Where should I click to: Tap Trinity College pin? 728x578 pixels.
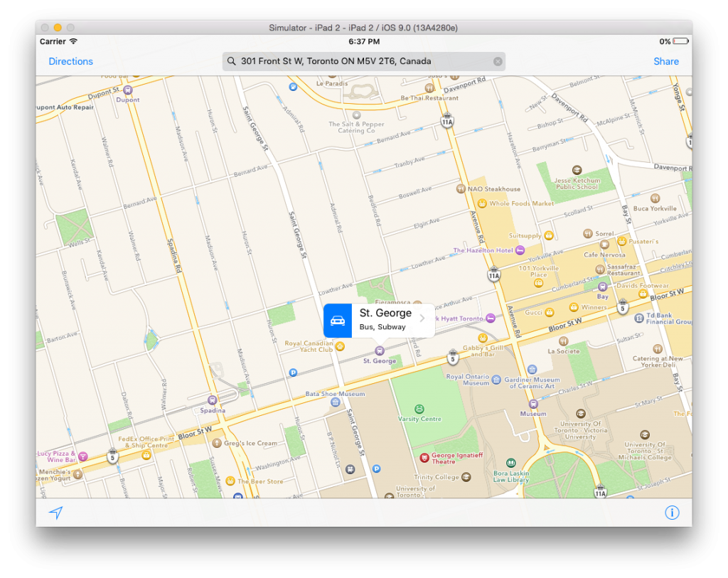(x=466, y=477)
